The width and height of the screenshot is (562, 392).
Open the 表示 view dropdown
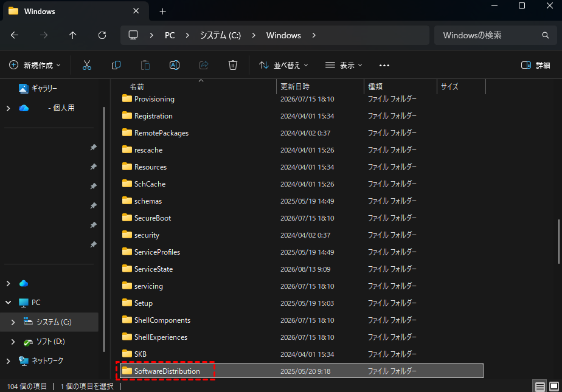point(344,65)
